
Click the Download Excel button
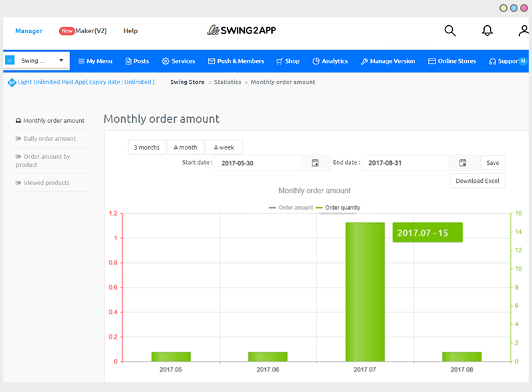pyautogui.click(x=477, y=181)
